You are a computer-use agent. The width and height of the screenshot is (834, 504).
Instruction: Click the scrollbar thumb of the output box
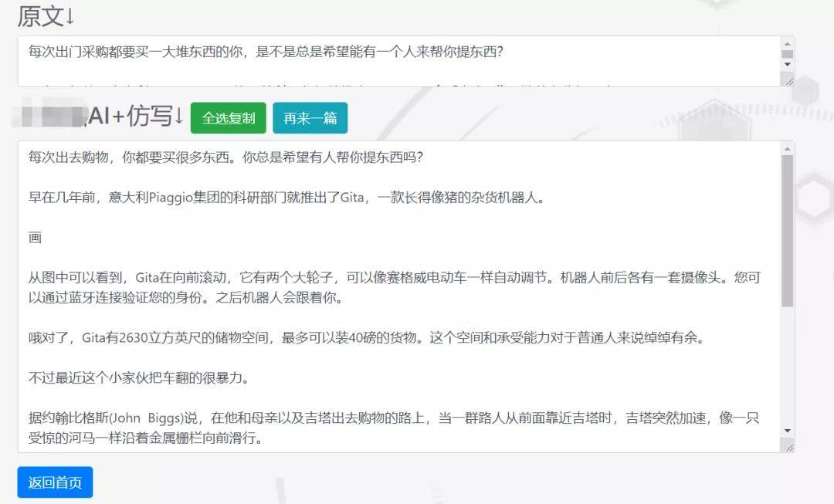coord(787,232)
